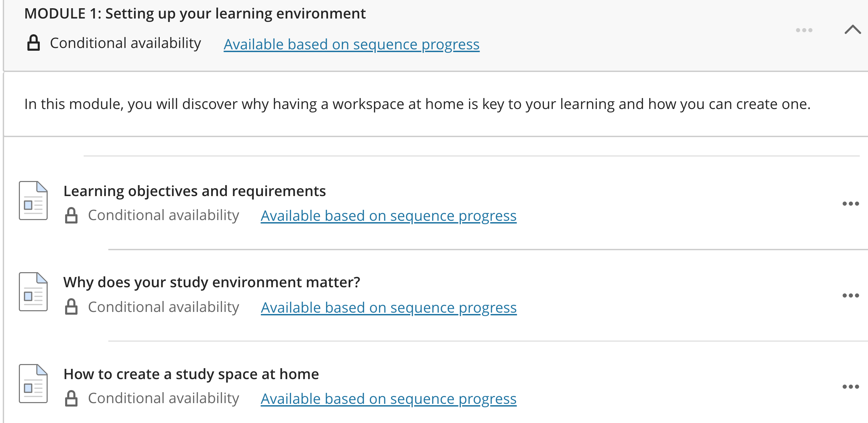The width and height of the screenshot is (868, 423).
Task: Click document icon for How to create a study space
Action: [x=33, y=384]
